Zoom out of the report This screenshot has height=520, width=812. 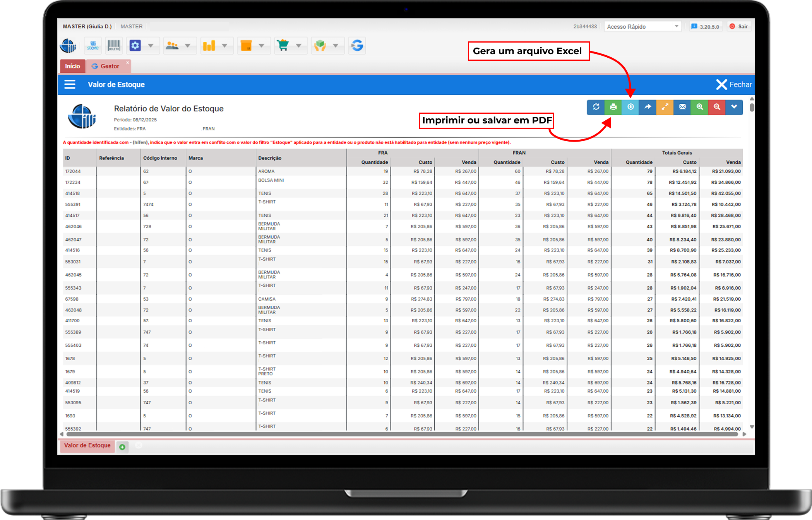coord(717,107)
